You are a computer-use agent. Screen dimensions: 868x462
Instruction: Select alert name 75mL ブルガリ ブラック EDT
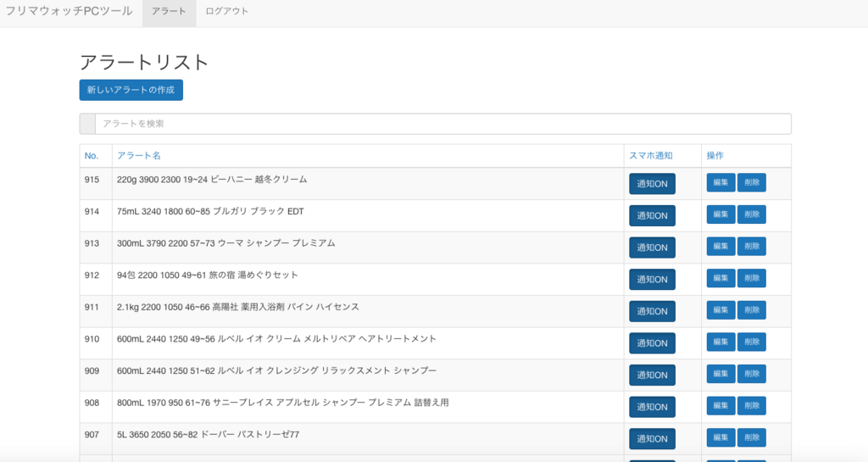(x=210, y=211)
